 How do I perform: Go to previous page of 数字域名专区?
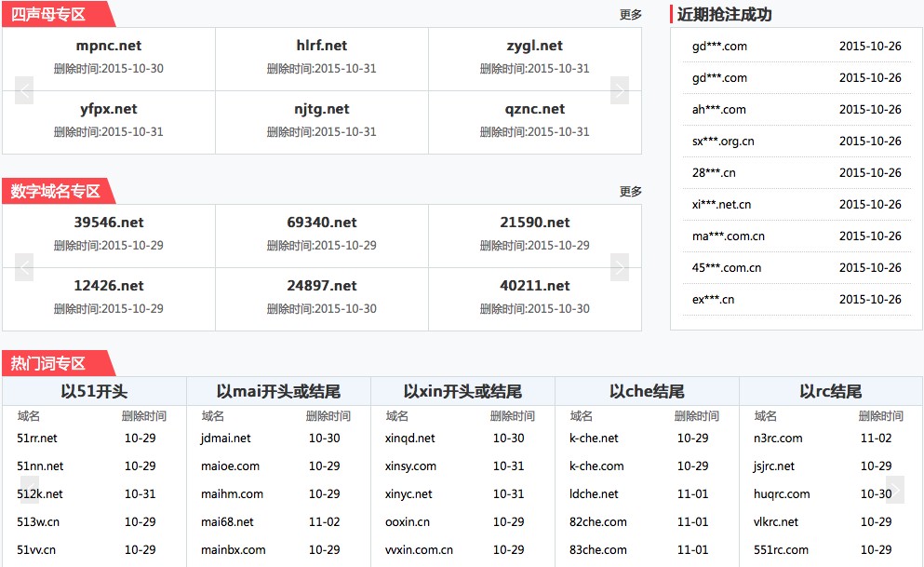coord(25,267)
